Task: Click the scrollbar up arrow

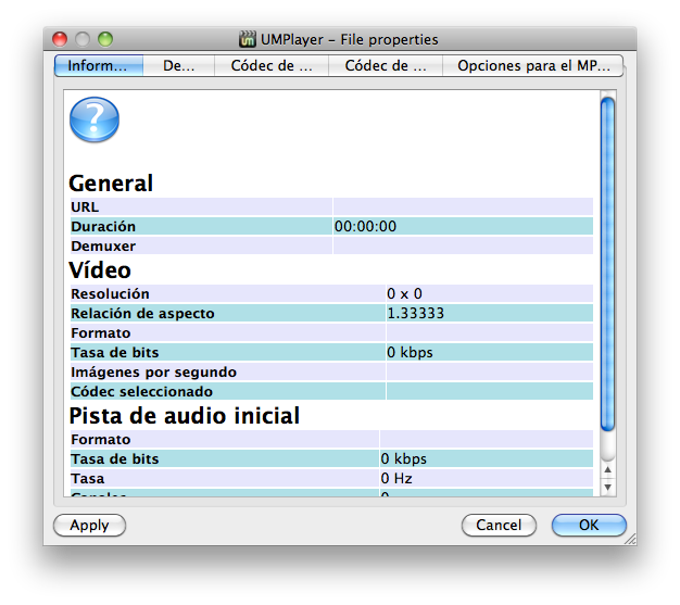Action: [x=608, y=470]
